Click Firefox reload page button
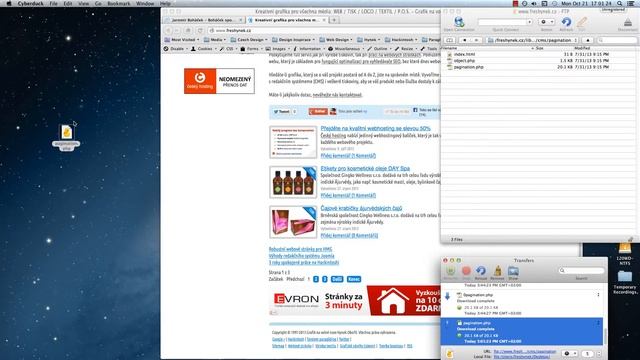The image size is (640, 360). (200, 30)
